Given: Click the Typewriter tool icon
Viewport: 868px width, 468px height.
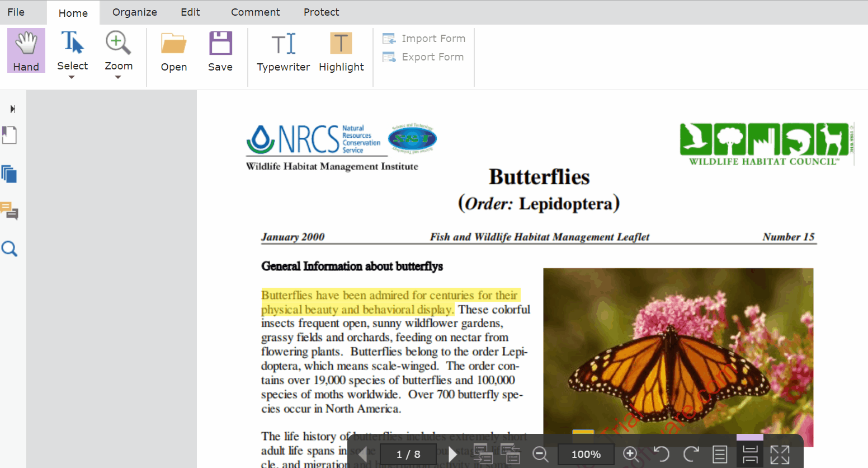Looking at the screenshot, I should 284,44.
